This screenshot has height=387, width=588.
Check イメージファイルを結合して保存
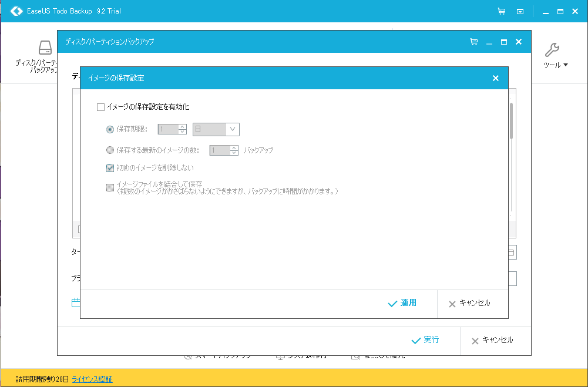pos(110,187)
